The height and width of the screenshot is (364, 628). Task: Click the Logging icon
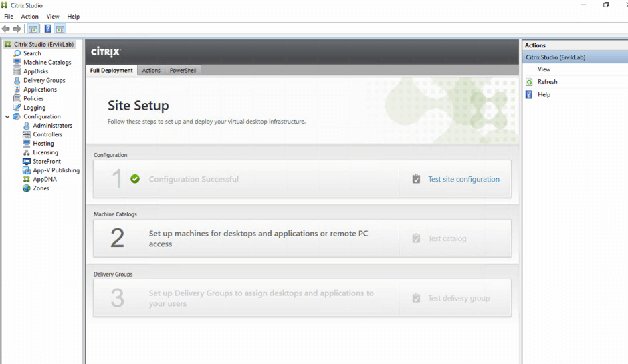pyautogui.click(x=17, y=108)
